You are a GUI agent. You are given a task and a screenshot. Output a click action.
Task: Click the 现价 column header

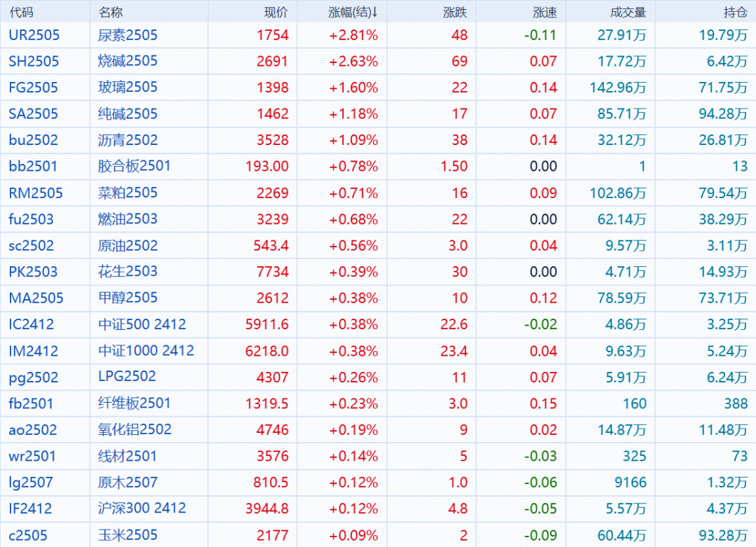275,12
